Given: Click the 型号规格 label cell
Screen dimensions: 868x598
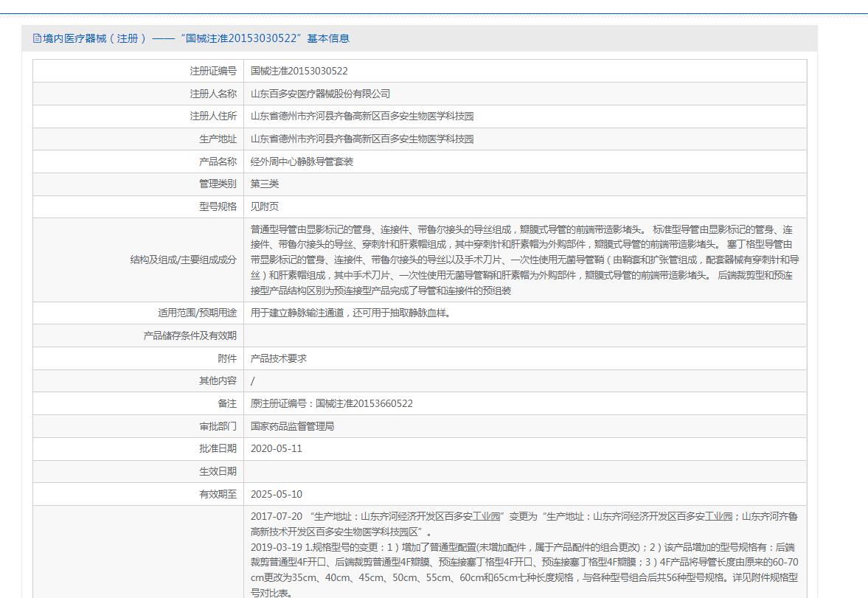Looking at the screenshot, I should tap(139, 206).
